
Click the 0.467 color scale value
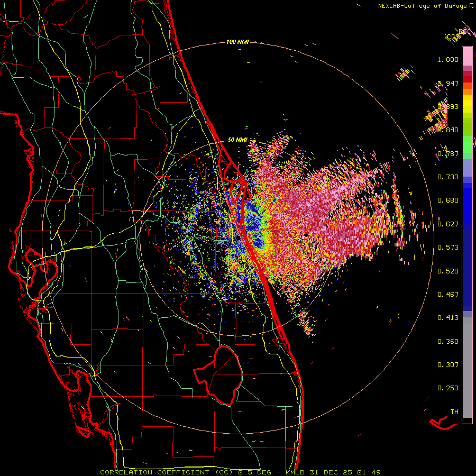coord(448,295)
